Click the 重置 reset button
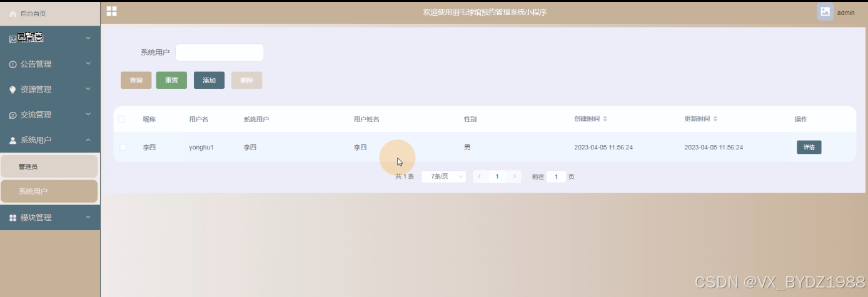 tap(171, 80)
